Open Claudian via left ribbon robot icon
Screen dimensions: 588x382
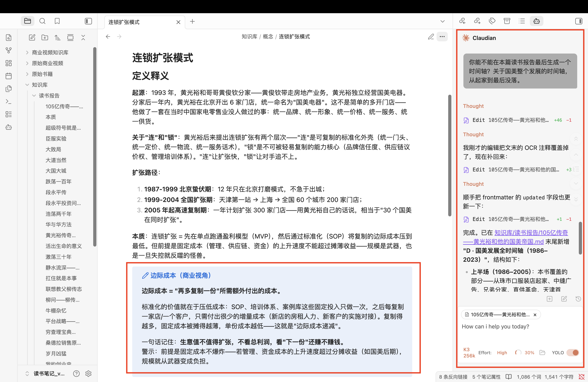(x=9, y=127)
